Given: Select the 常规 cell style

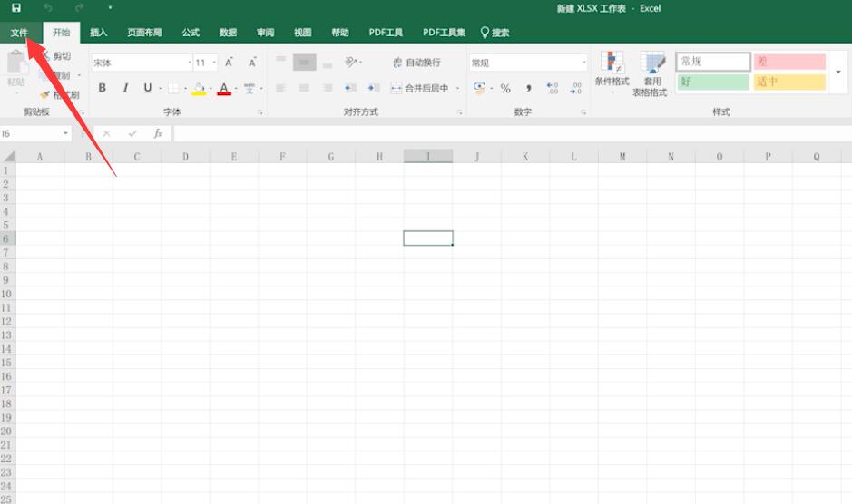Looking at the screenshot, I should click(x=713, y=62).
